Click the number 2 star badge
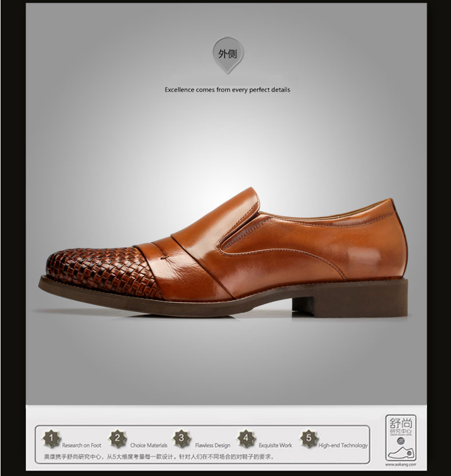Screen dimensions: 451x476 [x=118, y=439]
